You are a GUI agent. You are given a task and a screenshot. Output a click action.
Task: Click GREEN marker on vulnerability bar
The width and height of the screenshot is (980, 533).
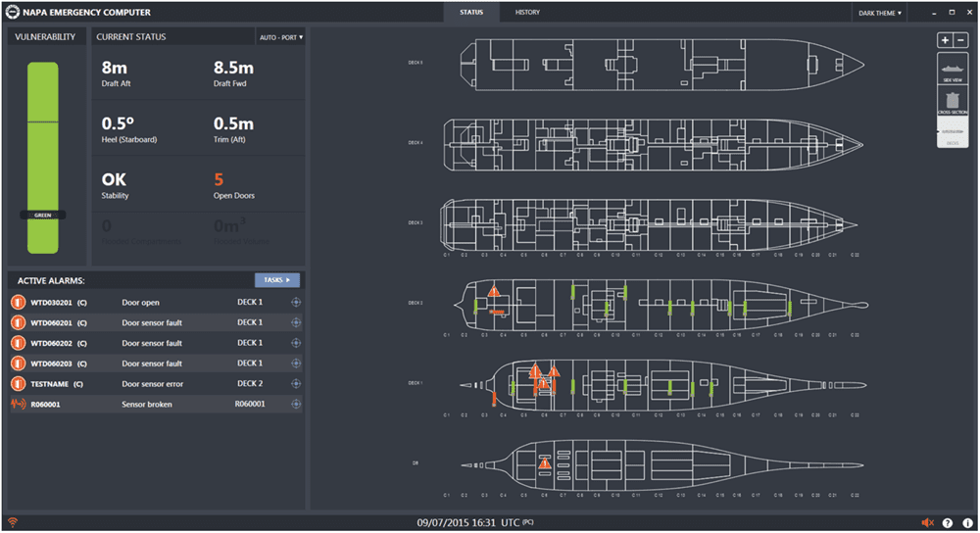click(x=42, y=215)
